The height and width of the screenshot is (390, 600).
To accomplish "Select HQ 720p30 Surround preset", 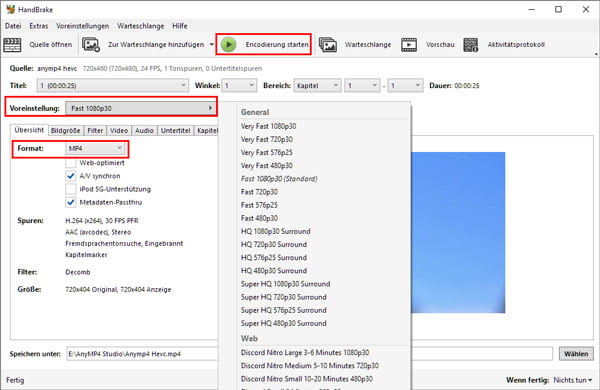I will 274,244.
